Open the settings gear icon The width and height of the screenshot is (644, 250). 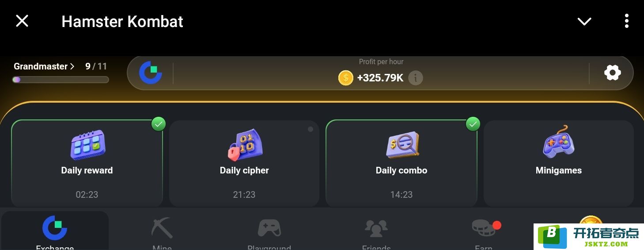pyautogui.click(x=612, y=73)
